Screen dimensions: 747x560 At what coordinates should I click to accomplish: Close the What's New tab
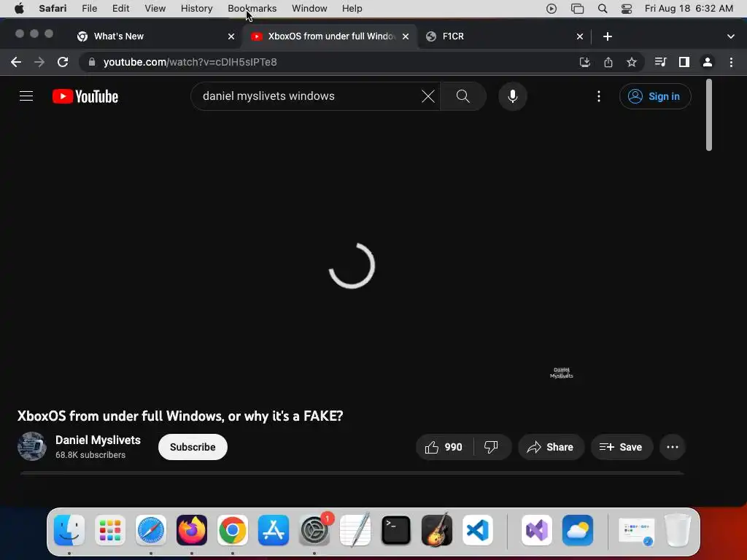pos(231,36)
